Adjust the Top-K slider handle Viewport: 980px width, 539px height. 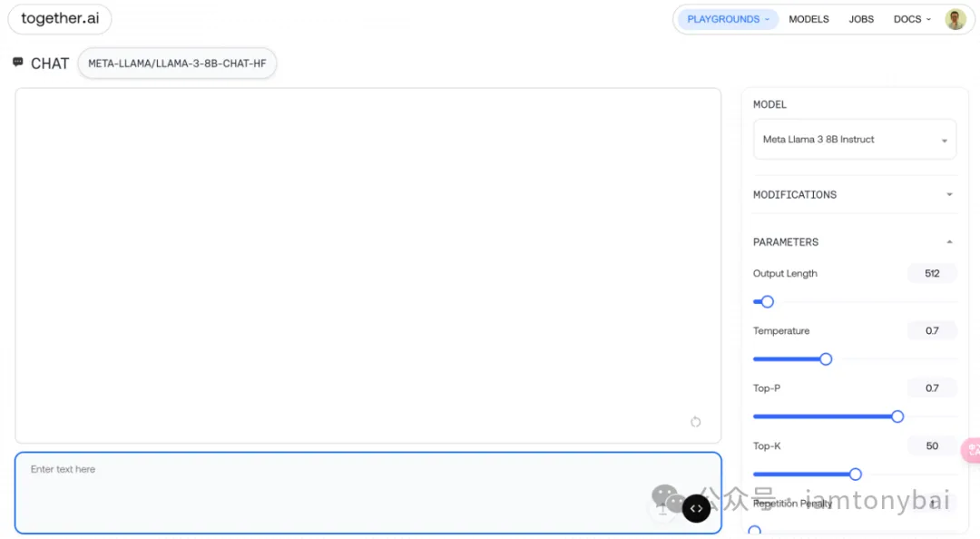tap(855, 474)
